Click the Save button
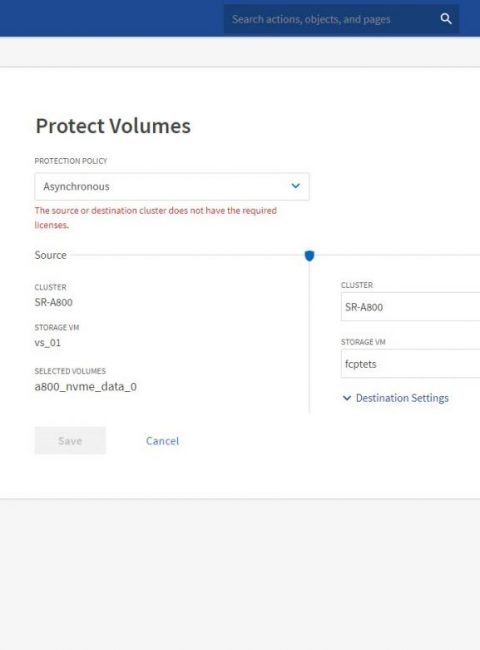 pos(70,441)
